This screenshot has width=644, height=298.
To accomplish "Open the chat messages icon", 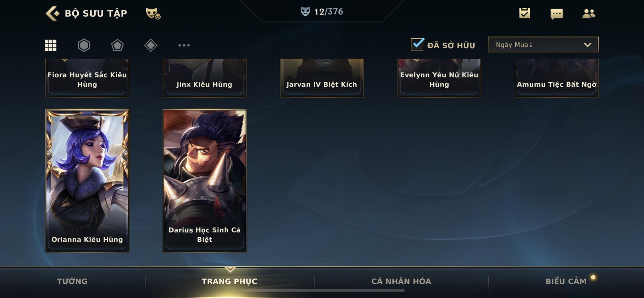I will (557, 14).
